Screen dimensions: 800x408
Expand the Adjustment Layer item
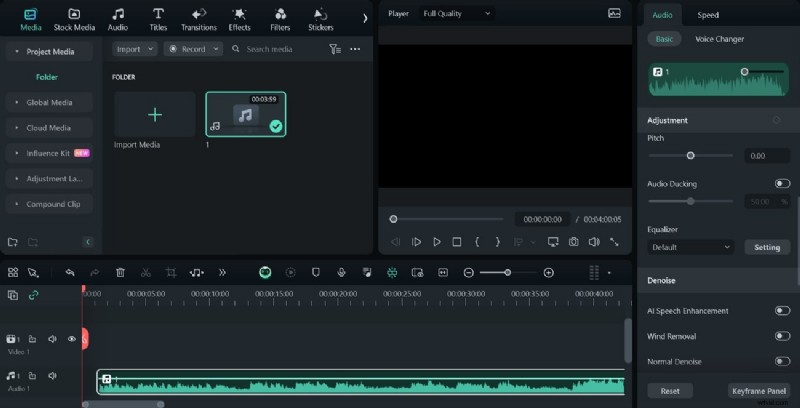coord(49,178)
